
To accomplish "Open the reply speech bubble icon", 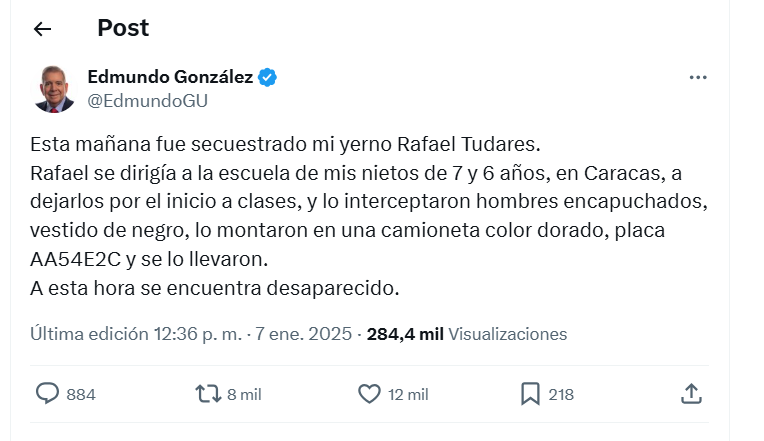I will point(48,394).
